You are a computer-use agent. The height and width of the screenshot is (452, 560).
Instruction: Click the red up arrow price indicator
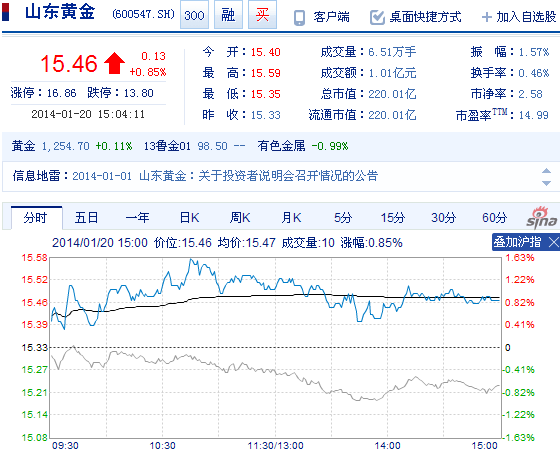pos(114,63)
